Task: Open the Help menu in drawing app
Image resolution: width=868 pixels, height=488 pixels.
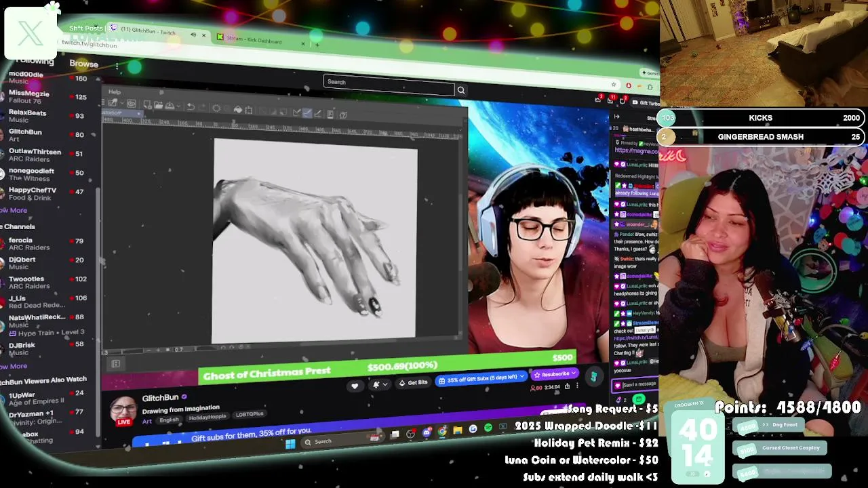Action: (x=115, y=91)
